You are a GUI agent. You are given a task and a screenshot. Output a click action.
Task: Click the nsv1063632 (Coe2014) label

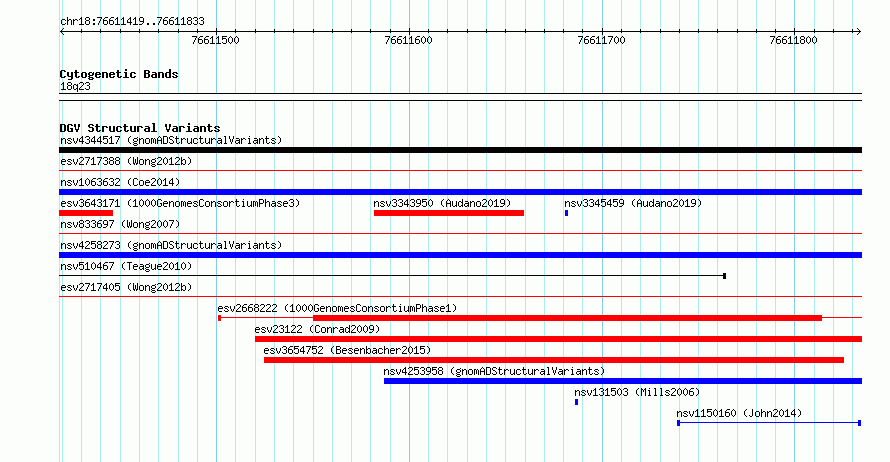(x=120, y=182)
